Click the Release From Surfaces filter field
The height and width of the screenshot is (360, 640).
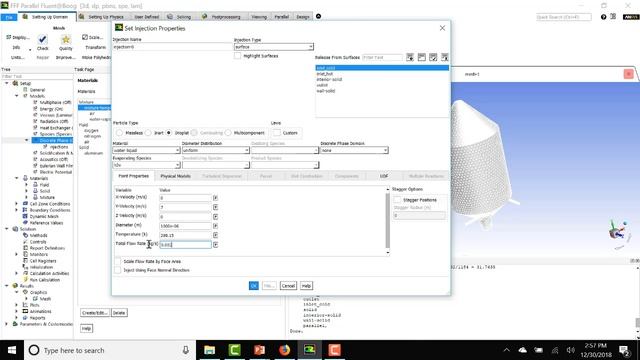click(382, 58)
